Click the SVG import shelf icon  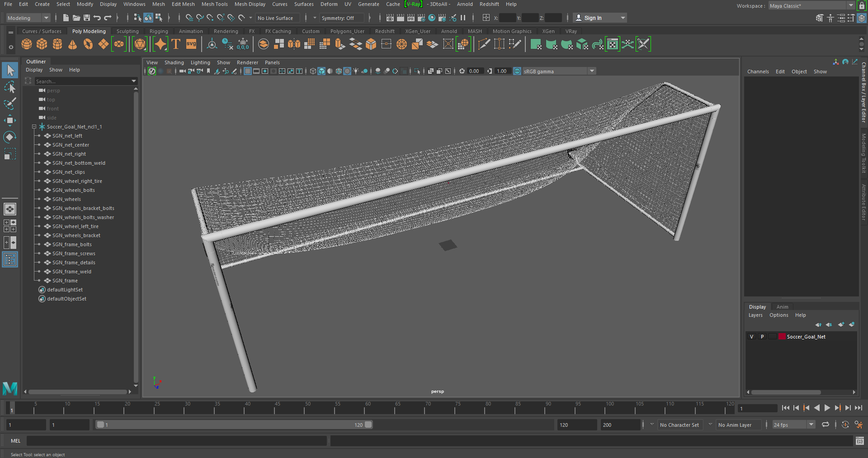(x=191, y=44)
